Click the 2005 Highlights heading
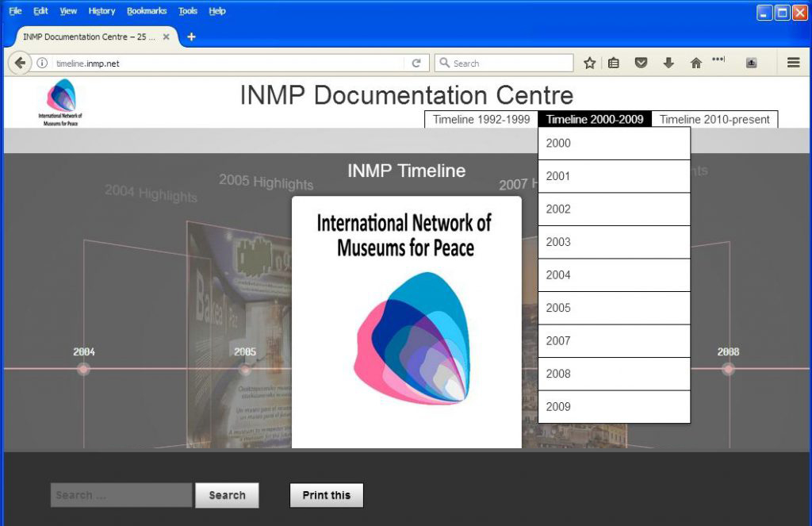The image size is (812, 526). (266, 182)
